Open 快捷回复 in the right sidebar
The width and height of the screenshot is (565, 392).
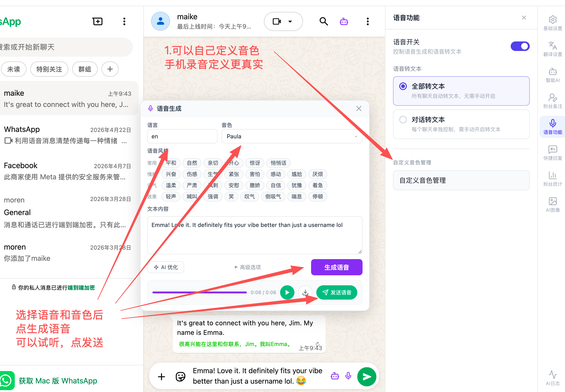(x=552, y=153)
